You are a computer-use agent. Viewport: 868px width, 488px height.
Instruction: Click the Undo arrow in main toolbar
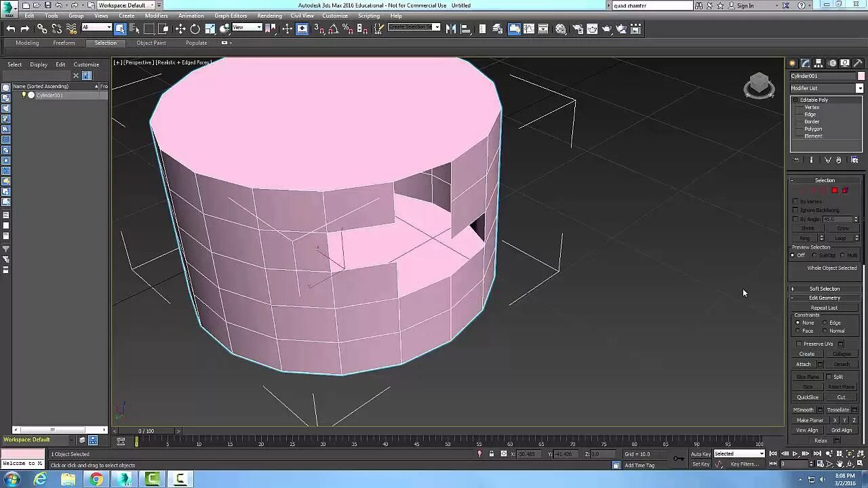coord(10,28)
